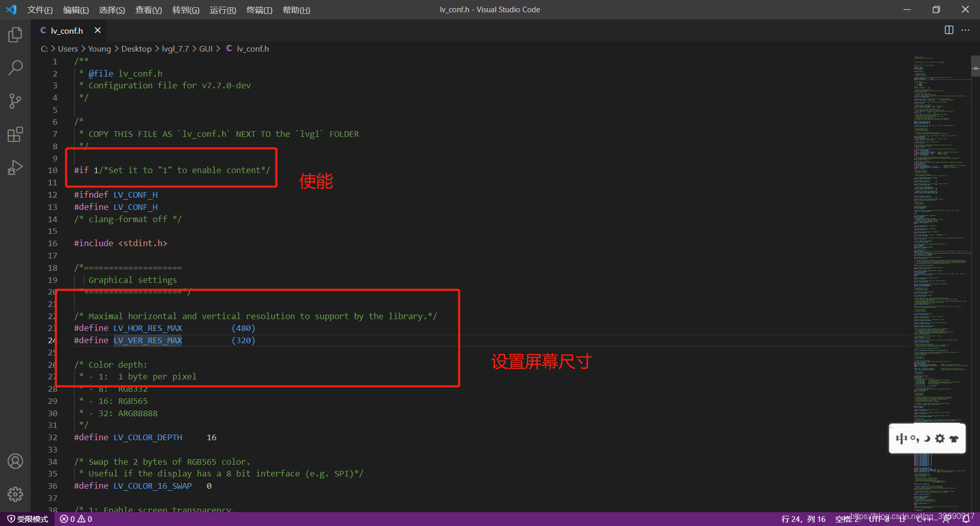Expand the Young breadcrumb segment
This screenshot has height=526, width=980.
[x=100, y=49]
